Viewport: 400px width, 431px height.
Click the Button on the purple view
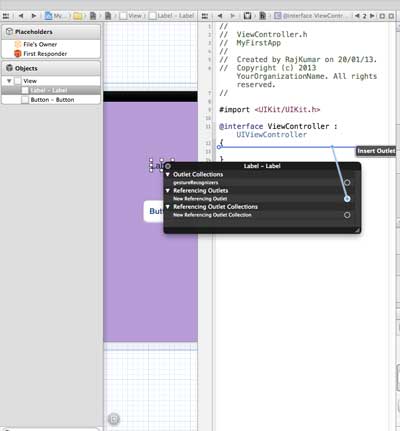(154, 211)
